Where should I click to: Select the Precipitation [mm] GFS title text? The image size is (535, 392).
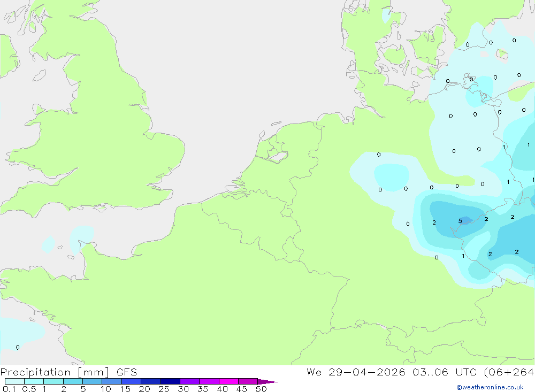[x=68, y=372]
